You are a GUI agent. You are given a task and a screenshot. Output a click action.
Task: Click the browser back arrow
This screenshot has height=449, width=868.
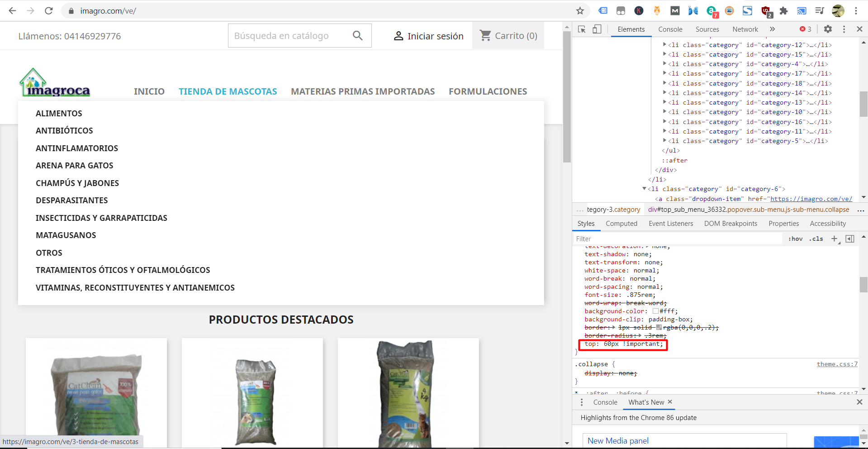click(12, 11)
